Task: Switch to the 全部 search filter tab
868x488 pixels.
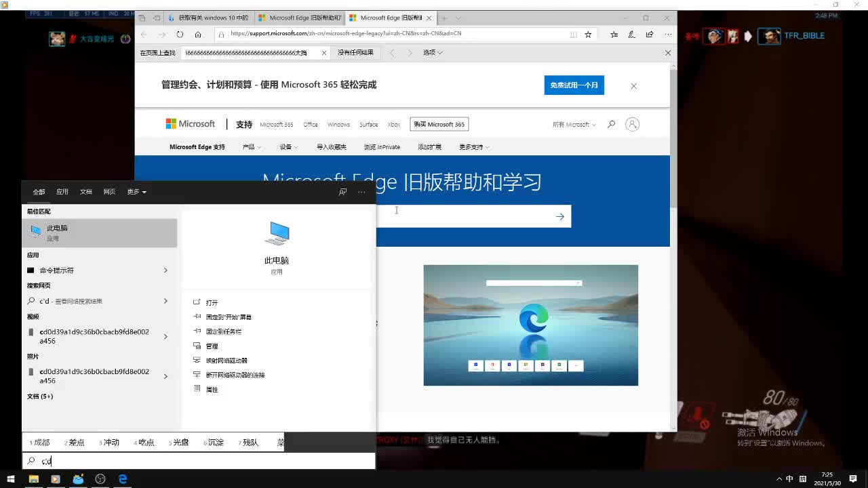Action: click(39, 192)
